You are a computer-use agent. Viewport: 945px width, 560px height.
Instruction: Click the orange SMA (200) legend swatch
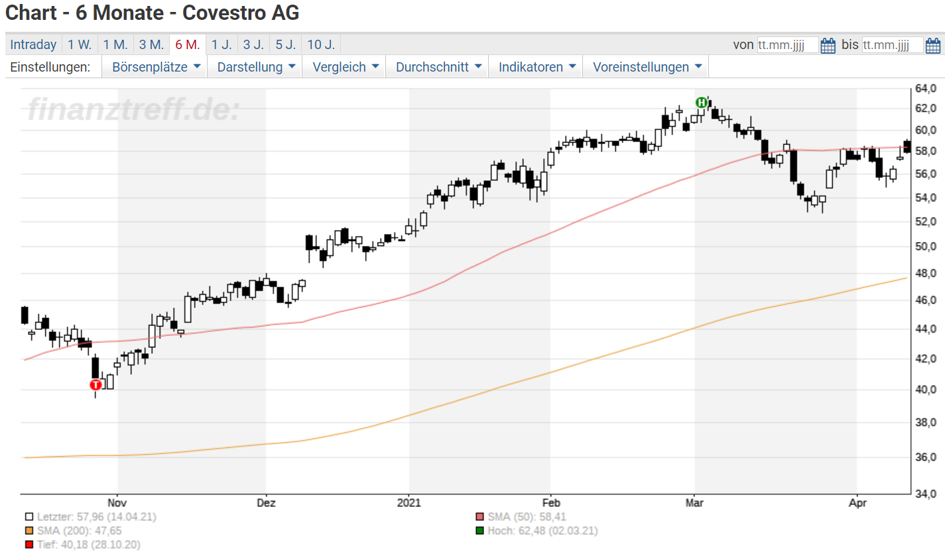29,531
